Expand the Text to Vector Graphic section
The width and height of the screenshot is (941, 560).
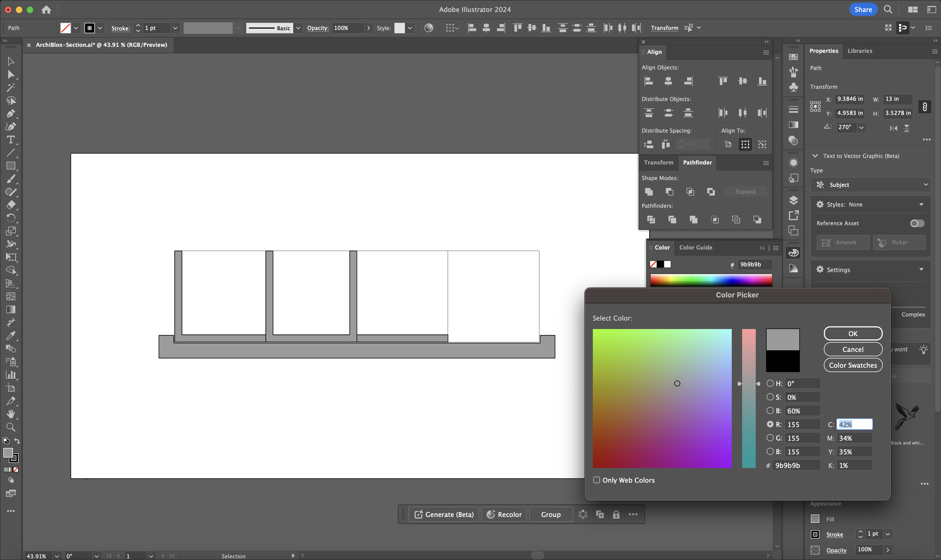[815, 155]
